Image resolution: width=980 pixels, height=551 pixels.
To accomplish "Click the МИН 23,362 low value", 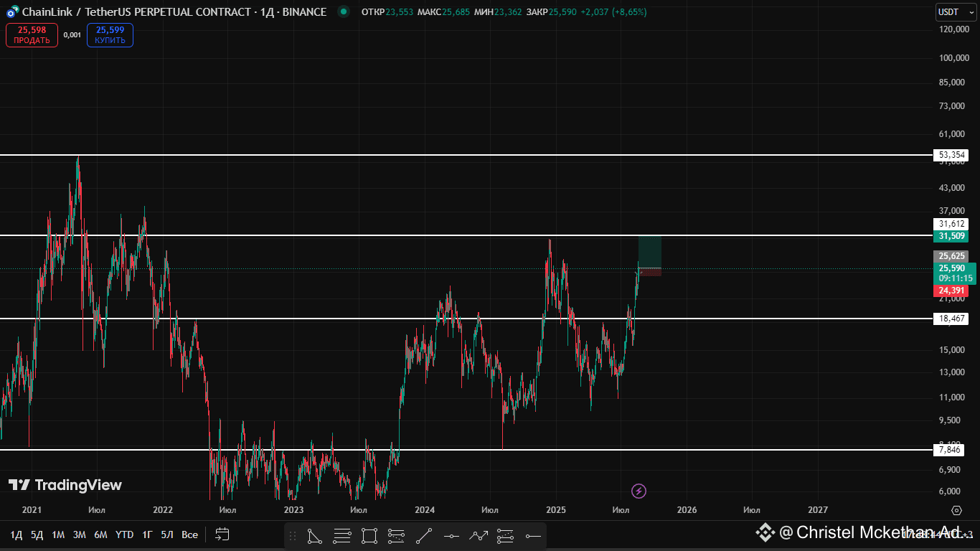I will (x=497, y=12).
